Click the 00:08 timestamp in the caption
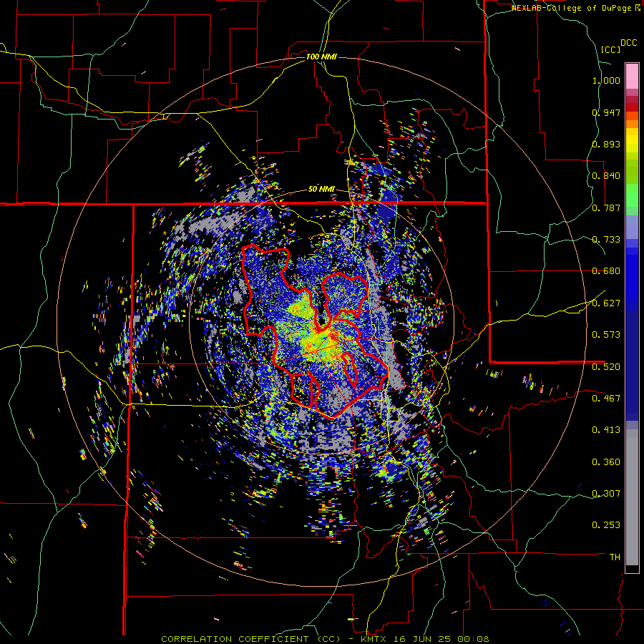The image size is (644, 644). tap(474, 639)
